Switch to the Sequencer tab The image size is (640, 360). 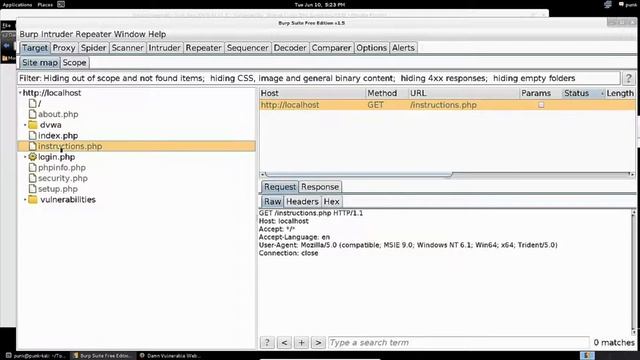(x=247, y=48)
